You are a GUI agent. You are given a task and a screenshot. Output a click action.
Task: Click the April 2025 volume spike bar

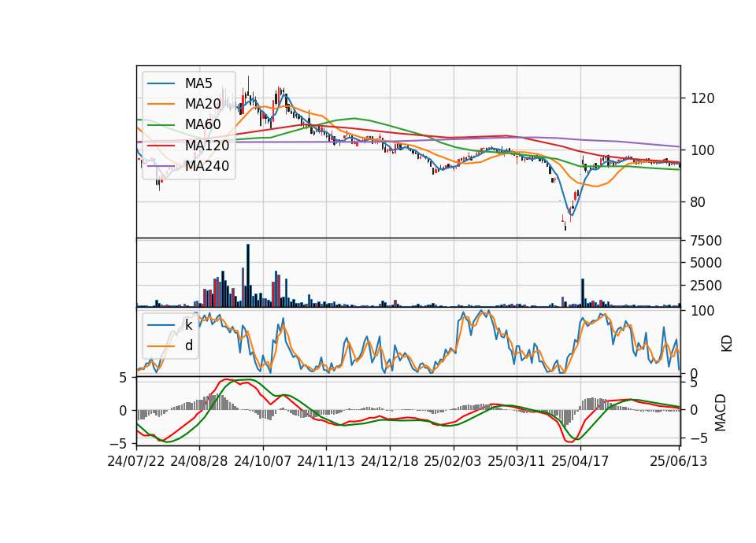click(x=583, y=293)
